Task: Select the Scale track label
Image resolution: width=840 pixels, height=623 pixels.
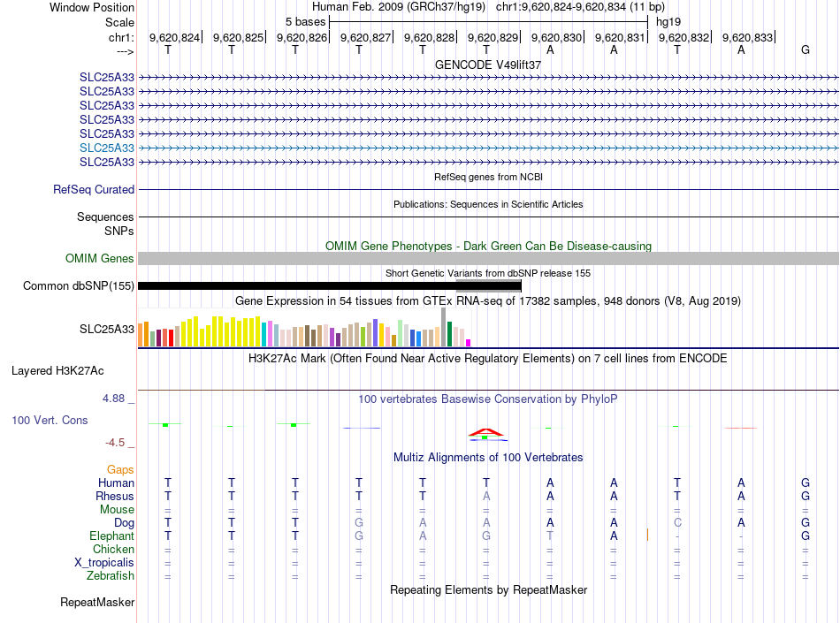Action: click(119, 22)
